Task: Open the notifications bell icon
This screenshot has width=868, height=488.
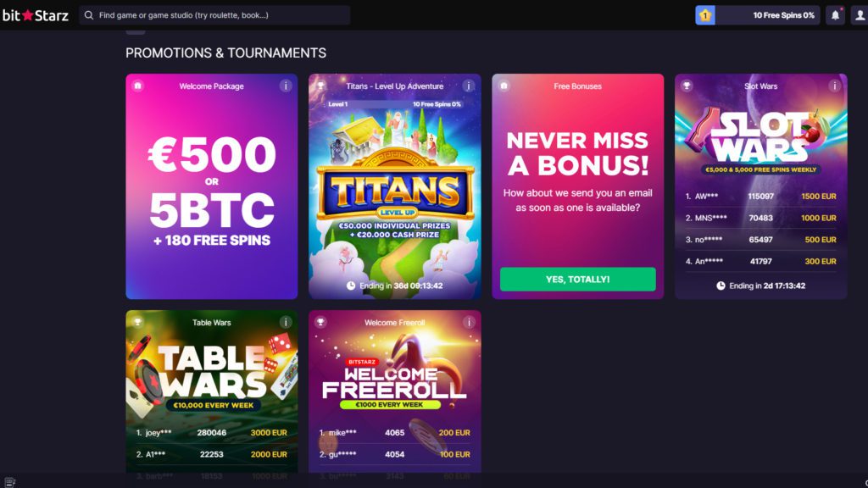Action: tap(835, 15)
